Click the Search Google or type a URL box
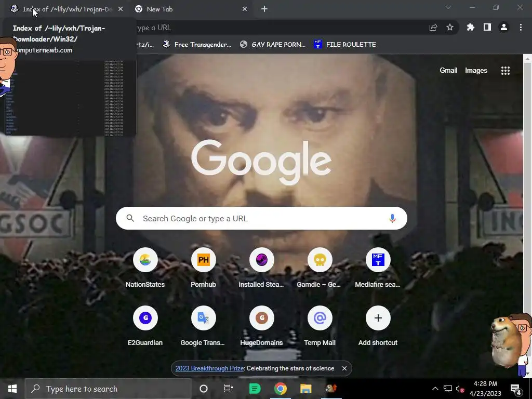Screen dimensions: 532x399 pos(262,218)
